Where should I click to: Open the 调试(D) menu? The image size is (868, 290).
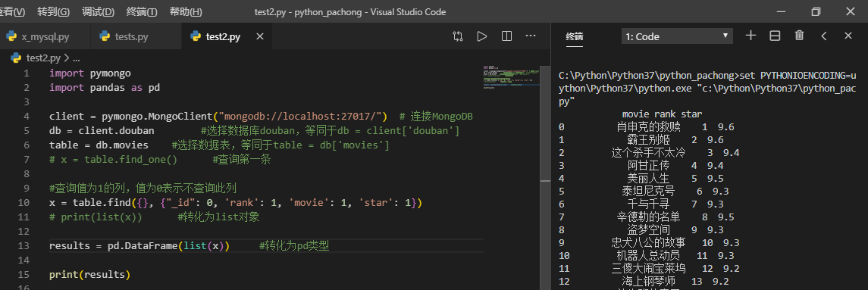(x=98, y=11)
